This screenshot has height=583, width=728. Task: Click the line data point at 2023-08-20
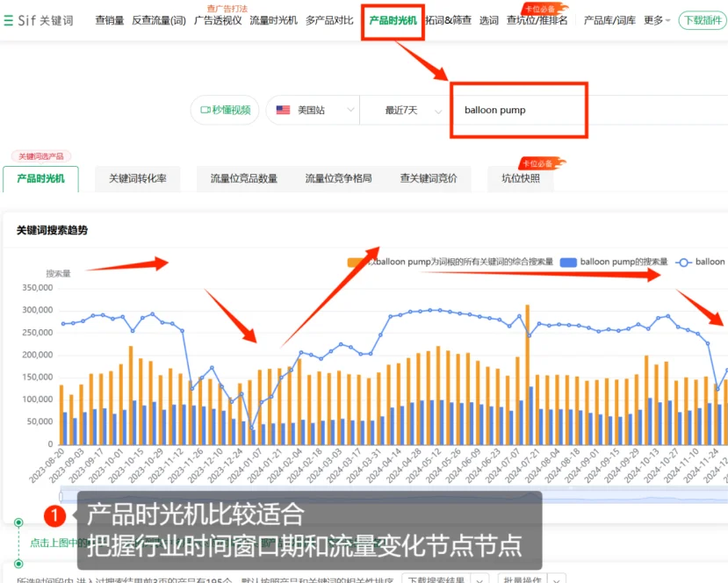coord(63,323)
